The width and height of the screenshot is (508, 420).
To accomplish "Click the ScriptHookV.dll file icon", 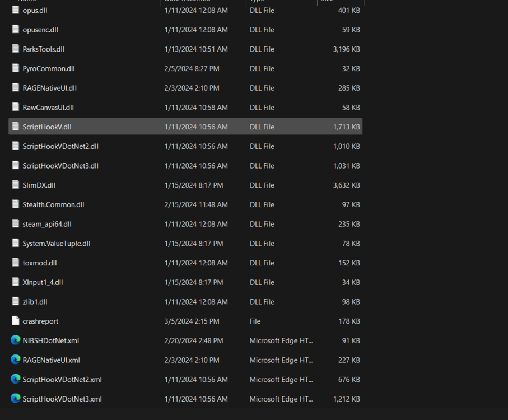I will 16,127.
